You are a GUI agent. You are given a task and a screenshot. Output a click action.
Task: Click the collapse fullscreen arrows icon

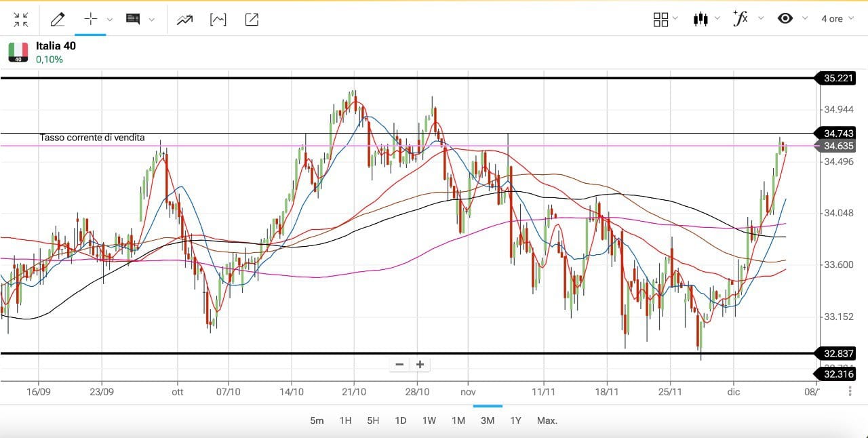[21, 19]
